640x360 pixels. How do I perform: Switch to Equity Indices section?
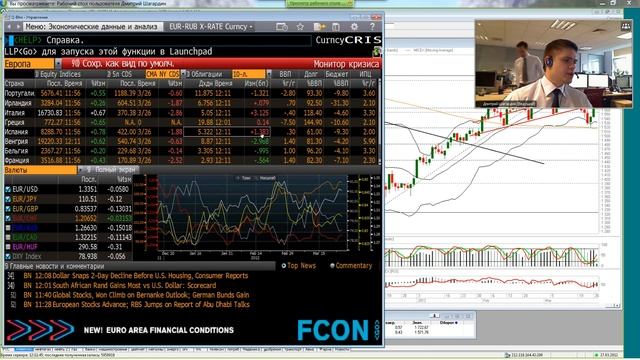58,74
